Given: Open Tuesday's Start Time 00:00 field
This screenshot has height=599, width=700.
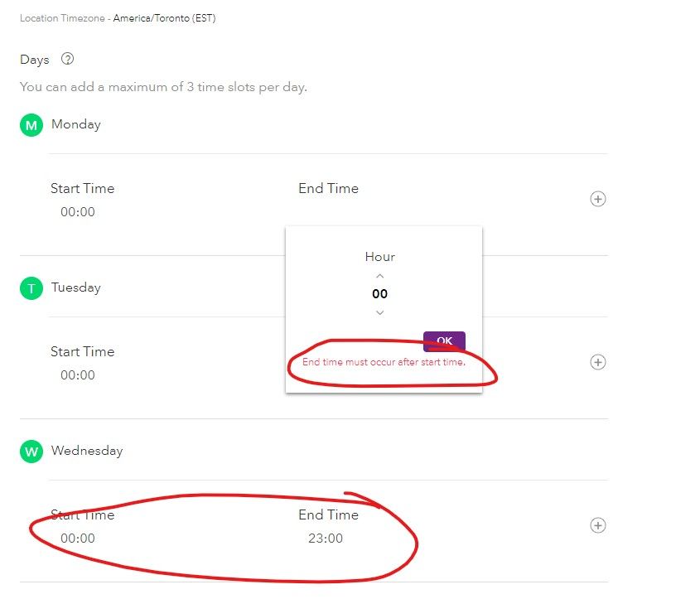Looking at the screenshot, I should coord(78,375).
